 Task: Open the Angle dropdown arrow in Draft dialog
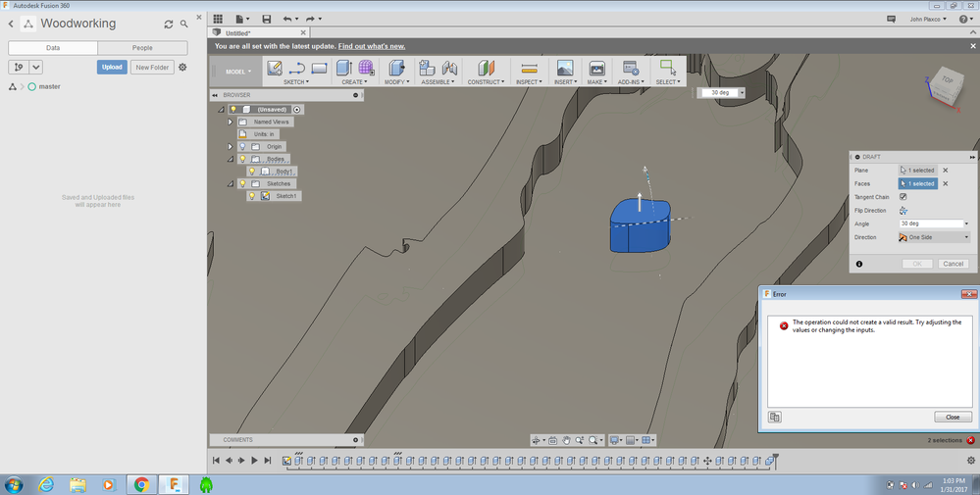click(x=966, y=223)
